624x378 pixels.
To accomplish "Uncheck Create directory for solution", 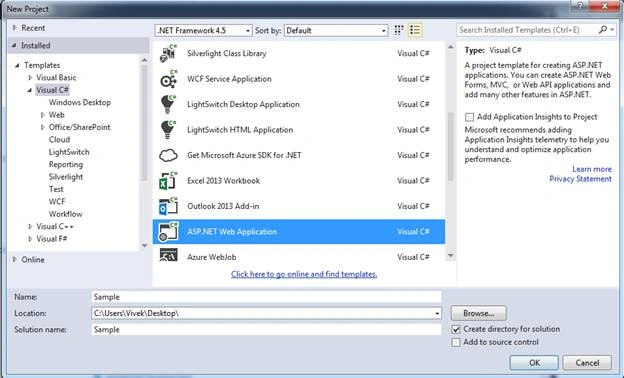I will [x=456, y=329].
